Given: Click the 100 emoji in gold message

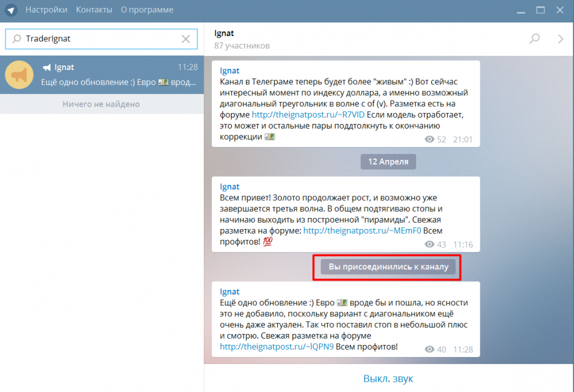Looking at the screenshot, I should click(x=267, y=241).
